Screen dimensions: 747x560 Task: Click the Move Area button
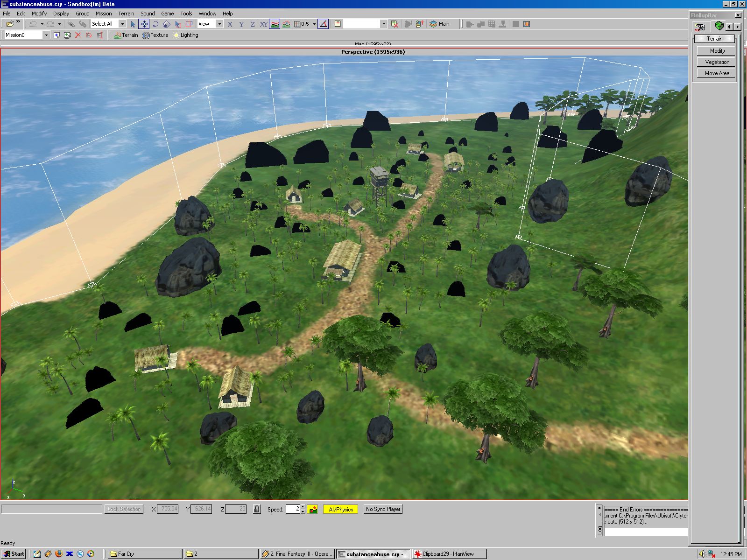(717, 73)
